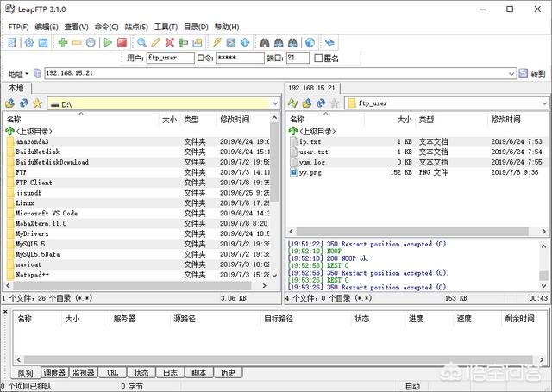
Task: Click the 转到 go button
Action: coord(532,73)
